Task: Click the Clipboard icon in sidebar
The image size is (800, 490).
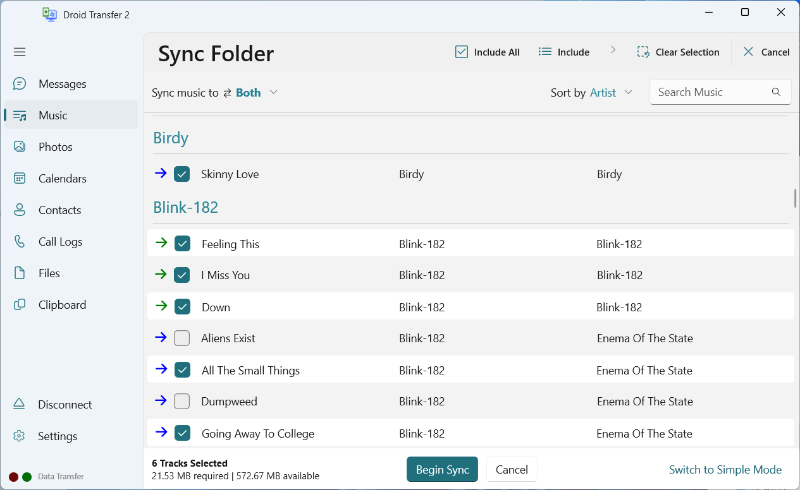Action: 19,305
